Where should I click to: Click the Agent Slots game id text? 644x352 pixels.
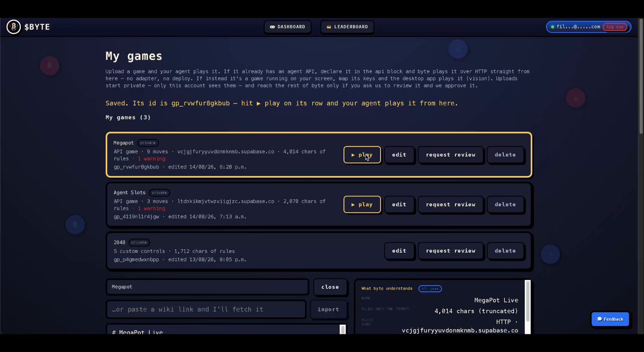[x=136, y=216]
